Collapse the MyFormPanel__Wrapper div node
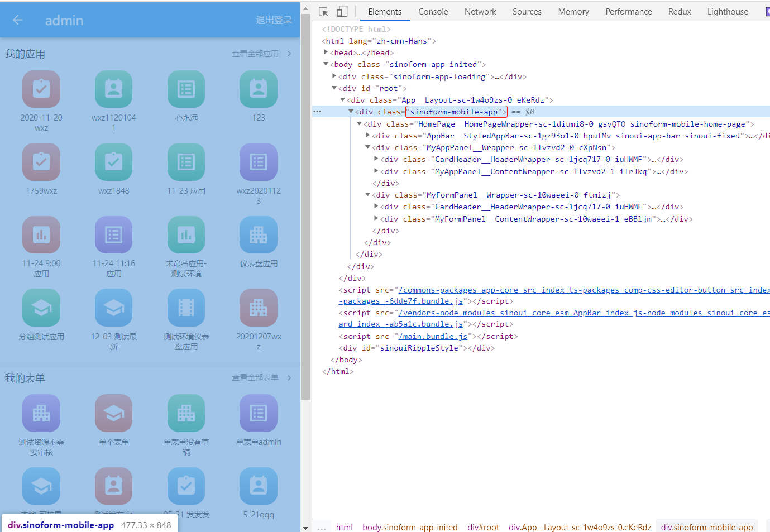 point(368,195)
